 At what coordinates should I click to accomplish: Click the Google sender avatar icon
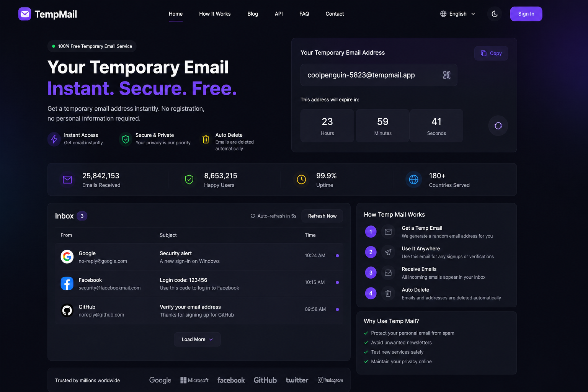[x=67, y=257]
